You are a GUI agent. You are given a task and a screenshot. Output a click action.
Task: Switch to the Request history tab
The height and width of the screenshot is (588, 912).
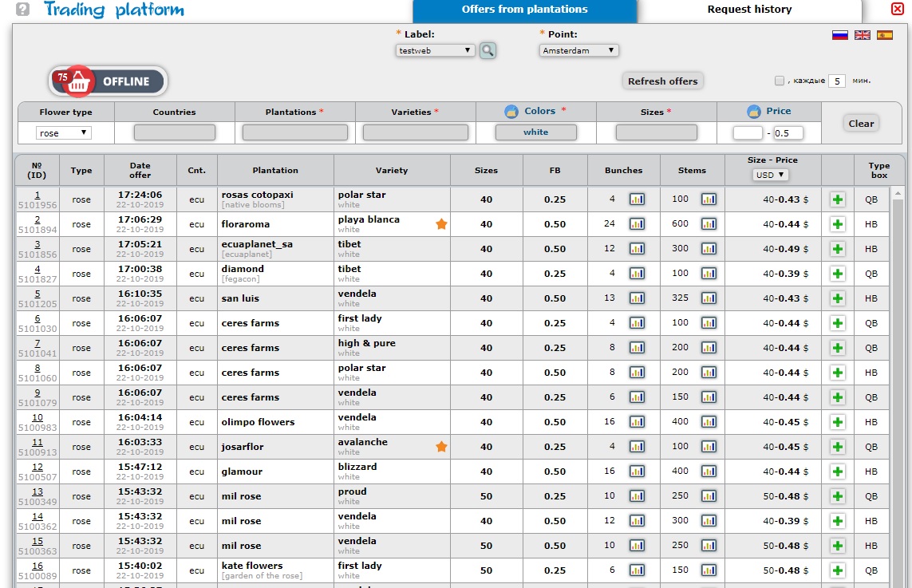(749, 10)
